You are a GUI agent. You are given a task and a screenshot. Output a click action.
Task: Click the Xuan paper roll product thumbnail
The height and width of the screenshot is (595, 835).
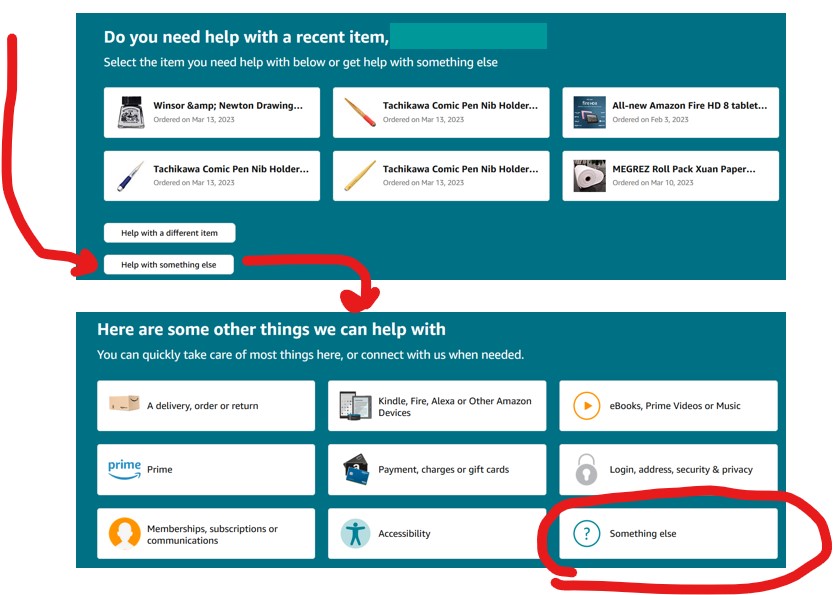(586, 175)
